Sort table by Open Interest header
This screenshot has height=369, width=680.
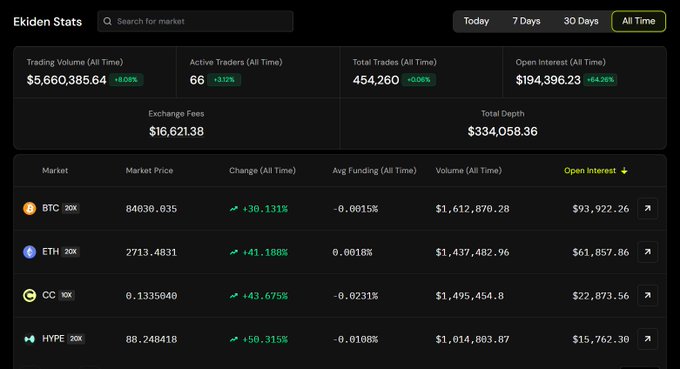590,171
